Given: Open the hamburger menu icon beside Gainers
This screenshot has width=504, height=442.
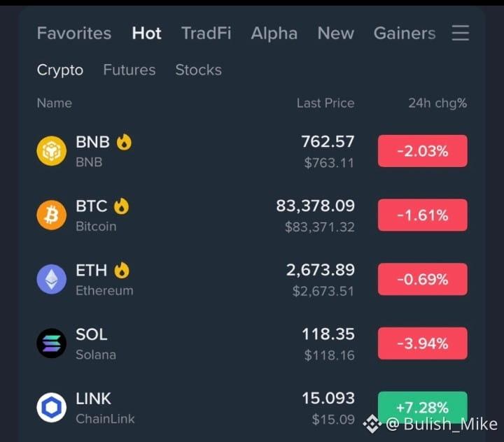Looking at the screenshot, I should coord(461,33).
